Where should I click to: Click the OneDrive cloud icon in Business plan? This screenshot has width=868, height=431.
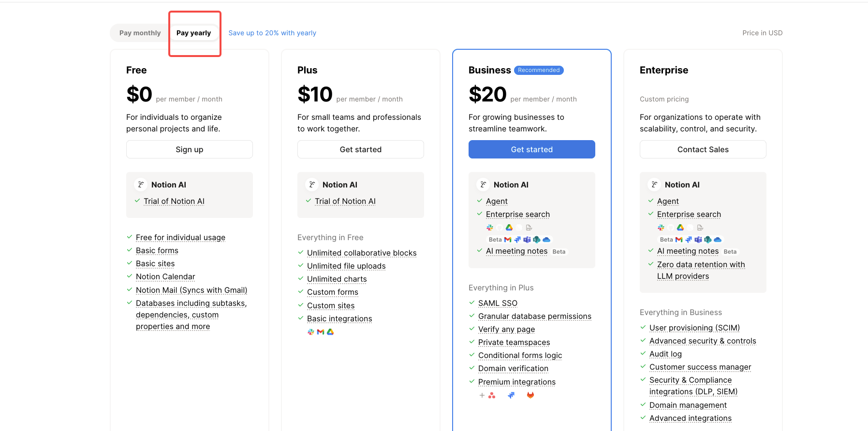point(546,240)
